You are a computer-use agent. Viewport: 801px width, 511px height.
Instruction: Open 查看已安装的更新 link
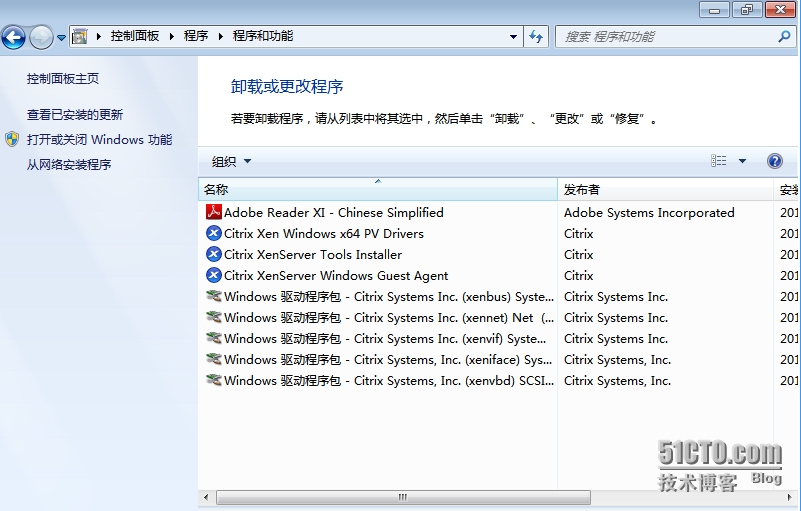point(75,114)
